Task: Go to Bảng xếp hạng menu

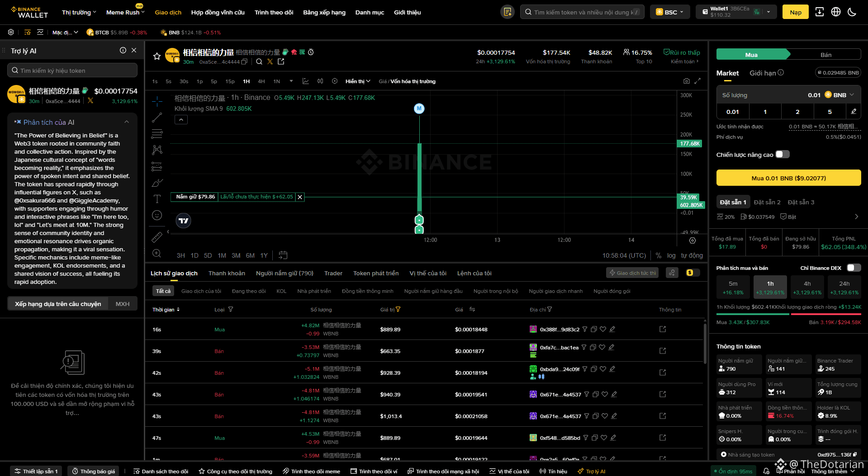Action: pyautogui.click(x=324, y=12)
